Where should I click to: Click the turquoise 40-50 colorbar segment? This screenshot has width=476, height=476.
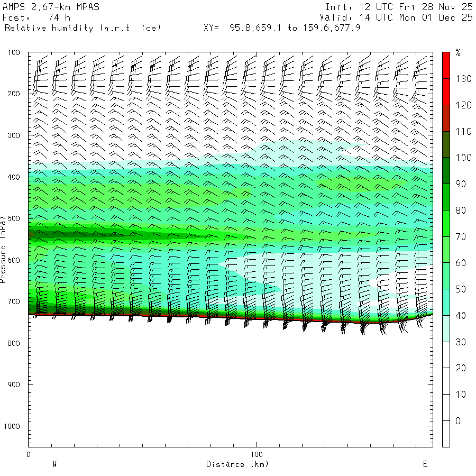click(446, 303)
